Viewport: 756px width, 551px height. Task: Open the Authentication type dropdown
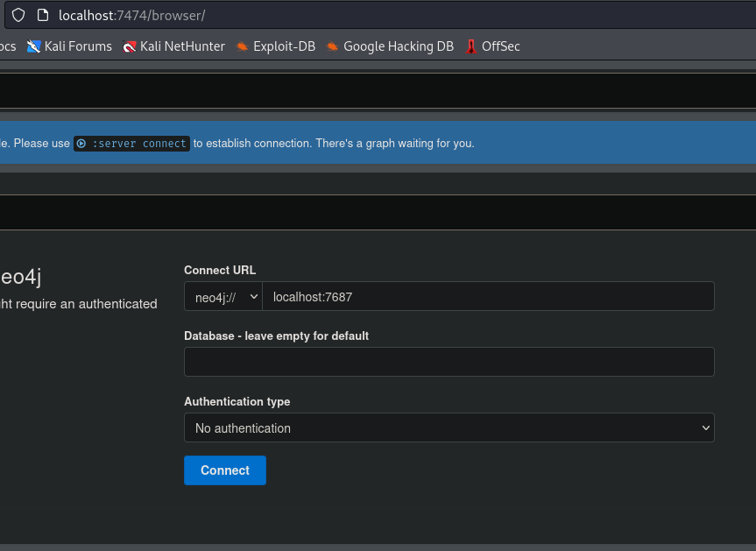click(x=449, y=427)
